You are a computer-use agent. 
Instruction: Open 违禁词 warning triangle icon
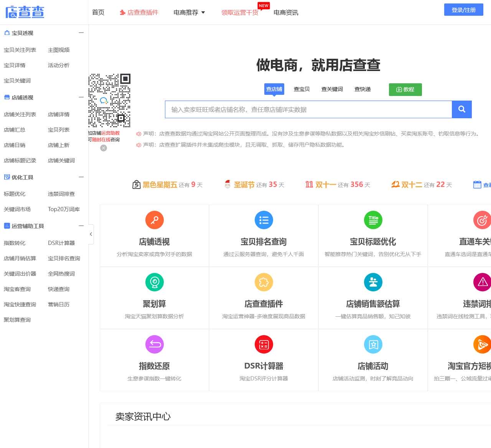[482, 282]
